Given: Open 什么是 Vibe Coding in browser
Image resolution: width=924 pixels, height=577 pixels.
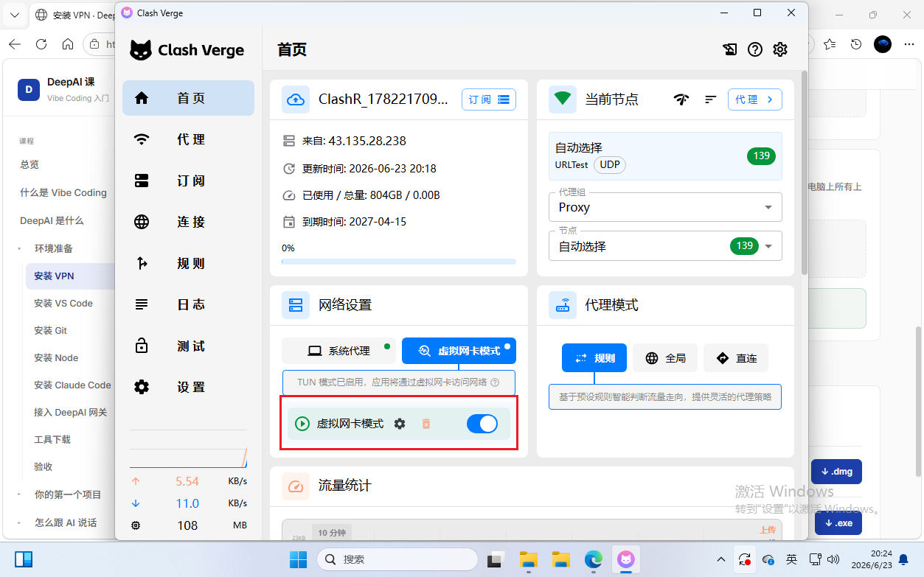Looking at the screenshot, I should tap(63, 192).
